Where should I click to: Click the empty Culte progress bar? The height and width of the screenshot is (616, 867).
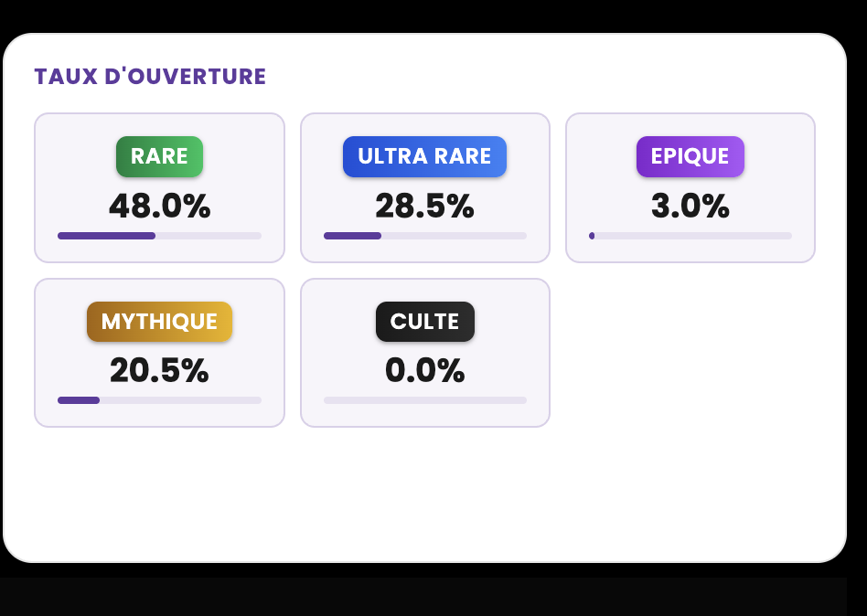tap(424, 400)
